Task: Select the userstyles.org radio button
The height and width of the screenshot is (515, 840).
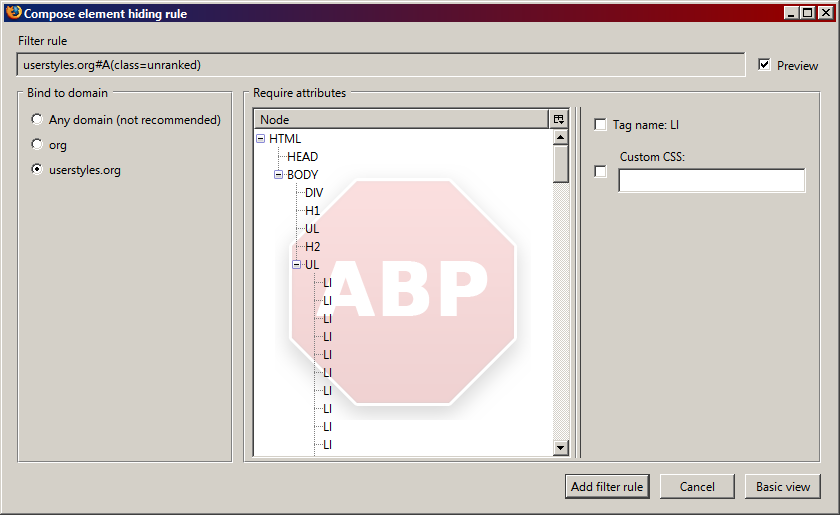Action: pos(37,169)
